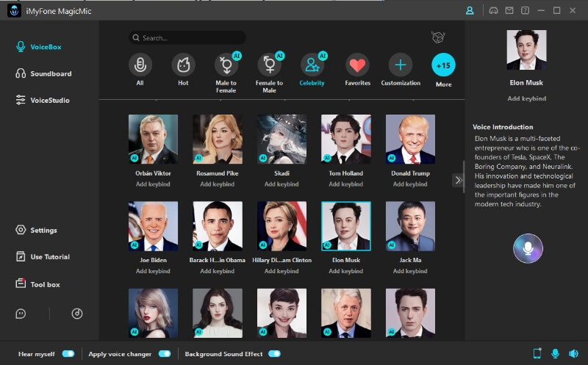Select the Orbán Viktor voice thumbnail
The width and height of the screenshot is (588, 365).
tap(153, 139)
